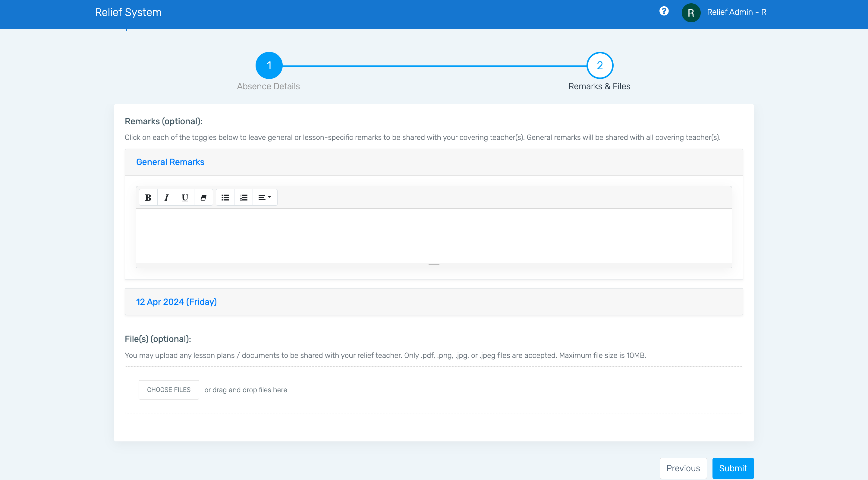Click the Underline formatting icon
868x480 pixels.
coord(185,197)
